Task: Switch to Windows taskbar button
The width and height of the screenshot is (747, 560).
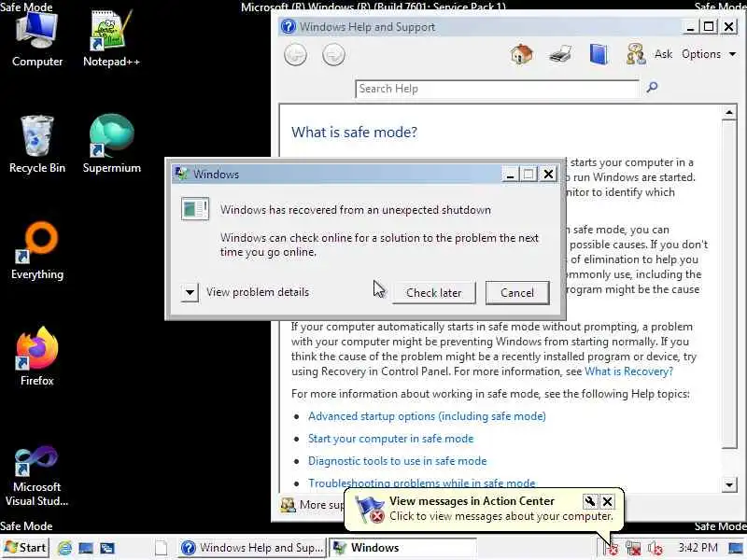Action: click(x=403, y=548)
